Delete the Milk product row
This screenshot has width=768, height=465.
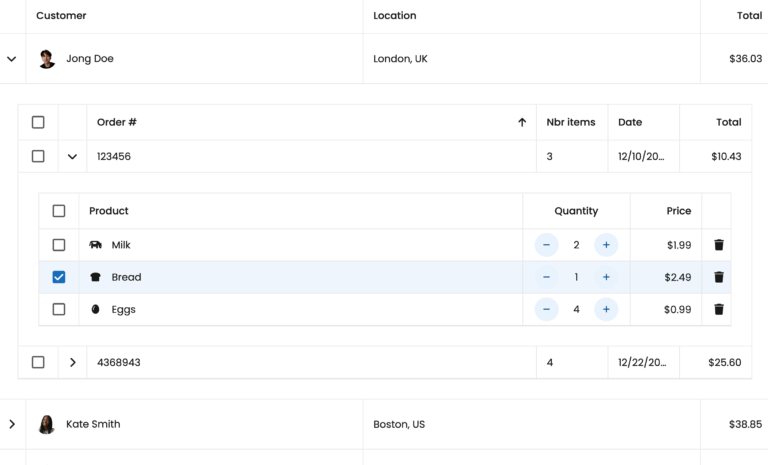click(718, 245)
